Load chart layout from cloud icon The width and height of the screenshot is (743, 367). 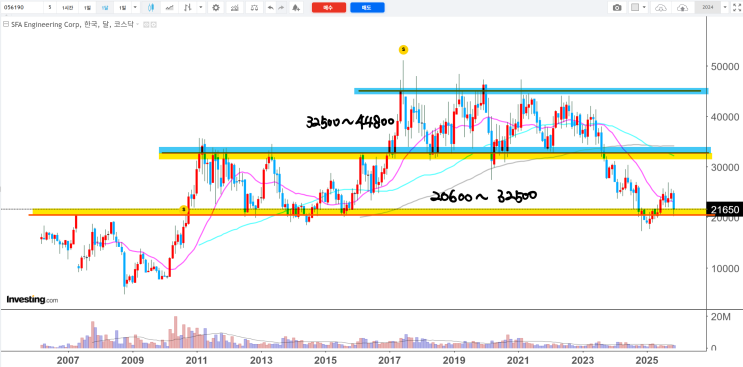tap(661, 8)
